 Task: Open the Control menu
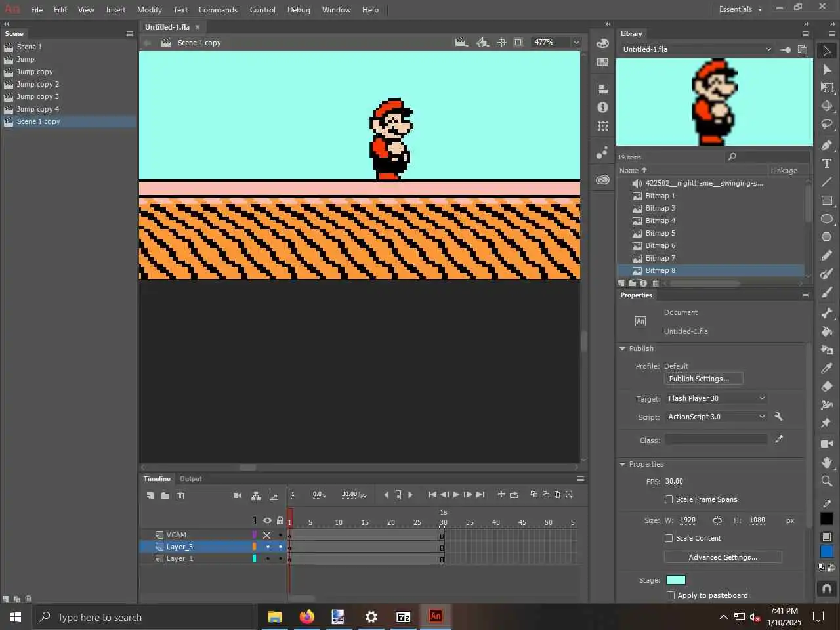(262, 10)
